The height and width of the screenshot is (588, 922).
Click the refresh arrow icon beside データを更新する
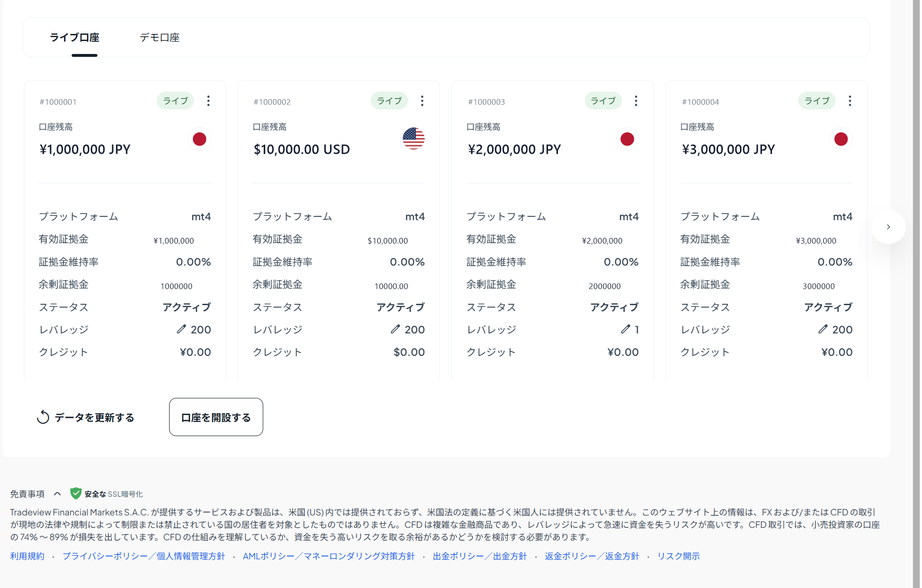coord(43,417)
